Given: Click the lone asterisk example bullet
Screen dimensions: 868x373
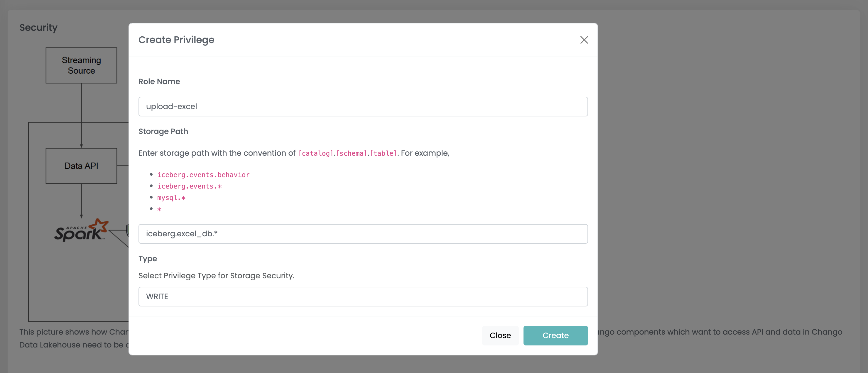Looking at the screenshot, I should (x=159, y=209).
